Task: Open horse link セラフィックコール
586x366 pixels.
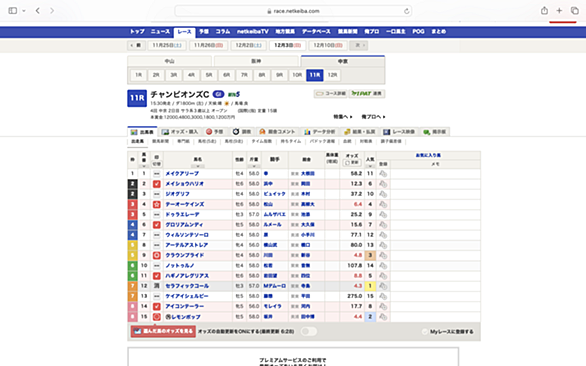Action: pyautogui.click(x=187, y=286)
